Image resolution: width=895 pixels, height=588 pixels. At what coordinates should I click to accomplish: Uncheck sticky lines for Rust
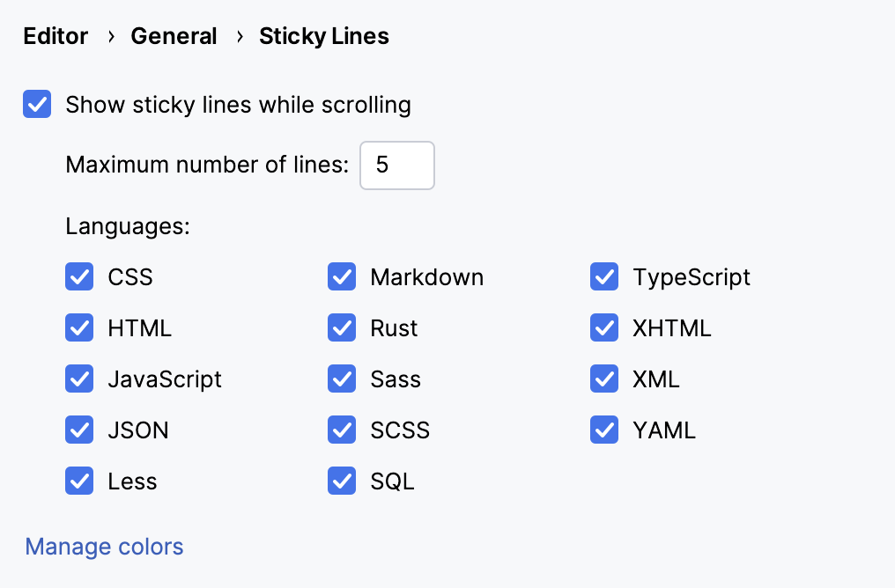pyautogui.click(x=342, y=328)
